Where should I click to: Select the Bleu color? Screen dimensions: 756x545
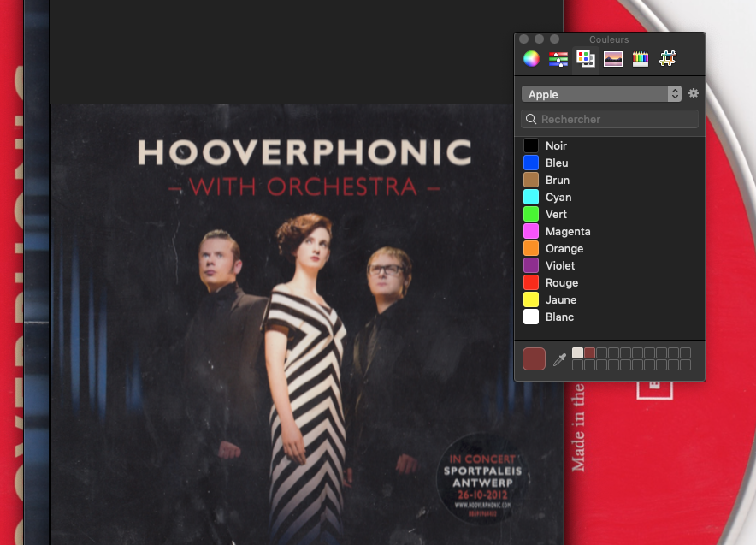pyautogui.click(x=610, y=163)
